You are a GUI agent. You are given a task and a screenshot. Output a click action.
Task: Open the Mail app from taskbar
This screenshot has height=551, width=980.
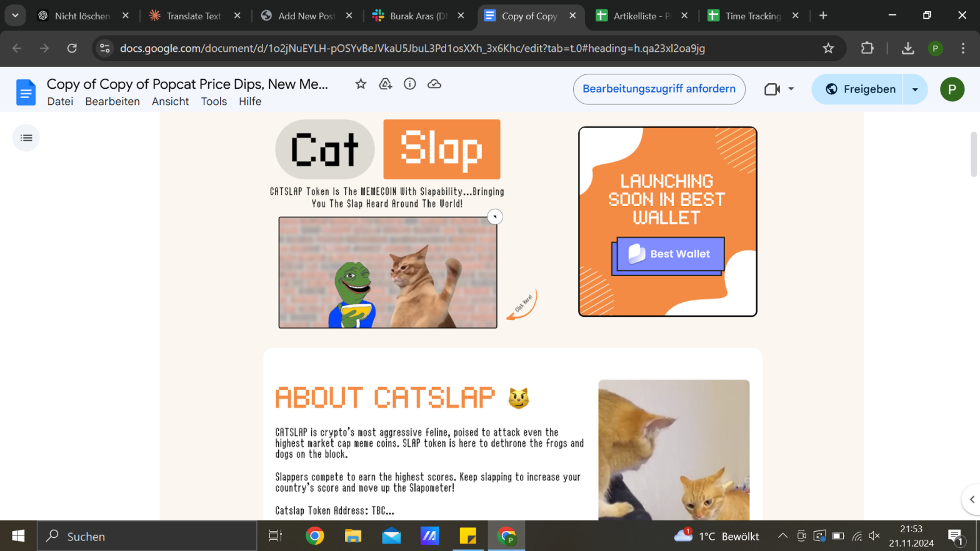point(391,536)
